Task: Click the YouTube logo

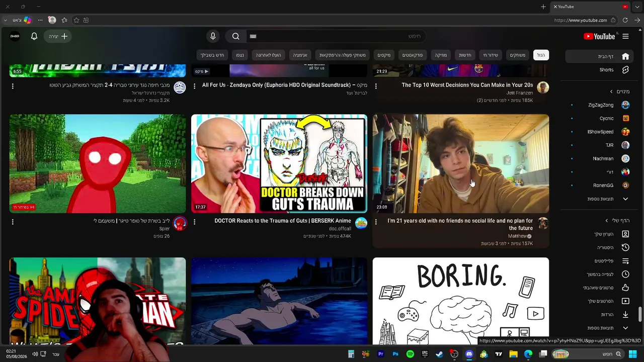Action: [x=599, y=36]
